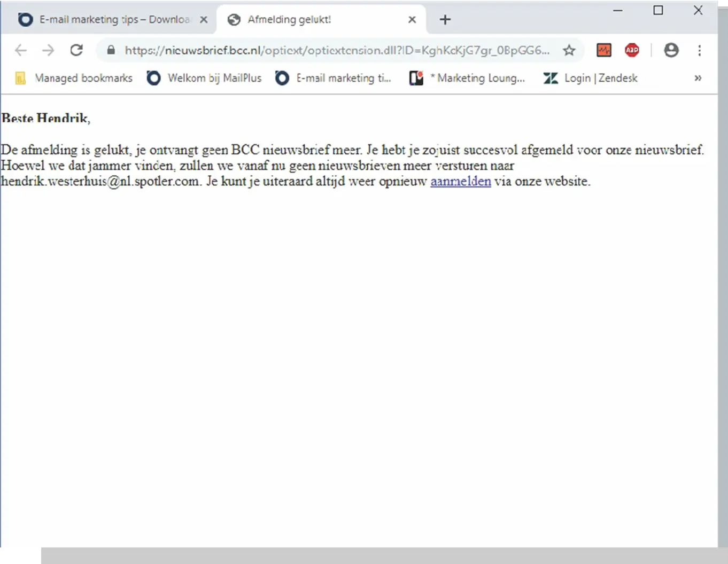Screen dimensions: 728x564
Task: Bookmark this page with the star icon
Action: [x=569, y=50]
